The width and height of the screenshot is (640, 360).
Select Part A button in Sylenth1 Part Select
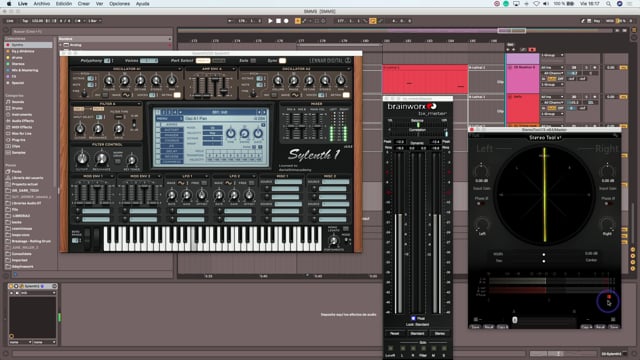(x=203, y=60)
